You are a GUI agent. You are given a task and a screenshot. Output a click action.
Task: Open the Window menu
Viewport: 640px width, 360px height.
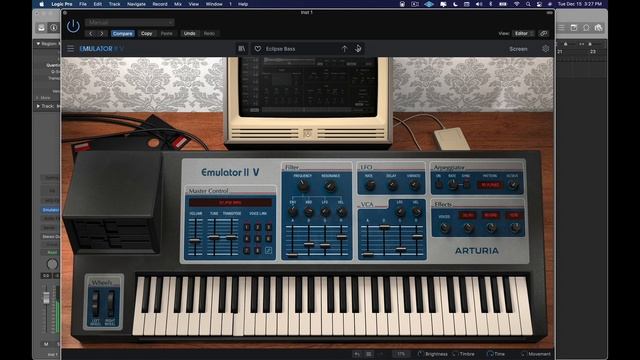(x=214, y=4)
